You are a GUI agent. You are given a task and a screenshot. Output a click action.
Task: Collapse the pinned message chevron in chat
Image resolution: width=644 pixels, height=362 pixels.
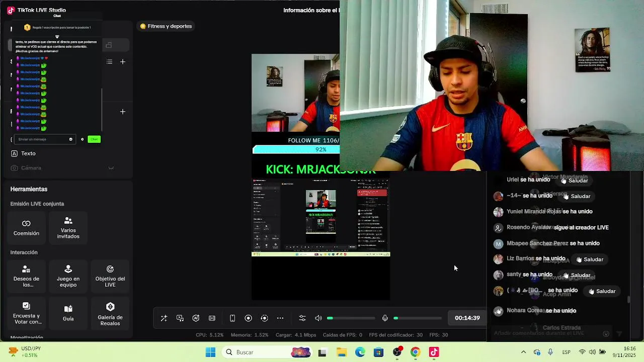57,36
